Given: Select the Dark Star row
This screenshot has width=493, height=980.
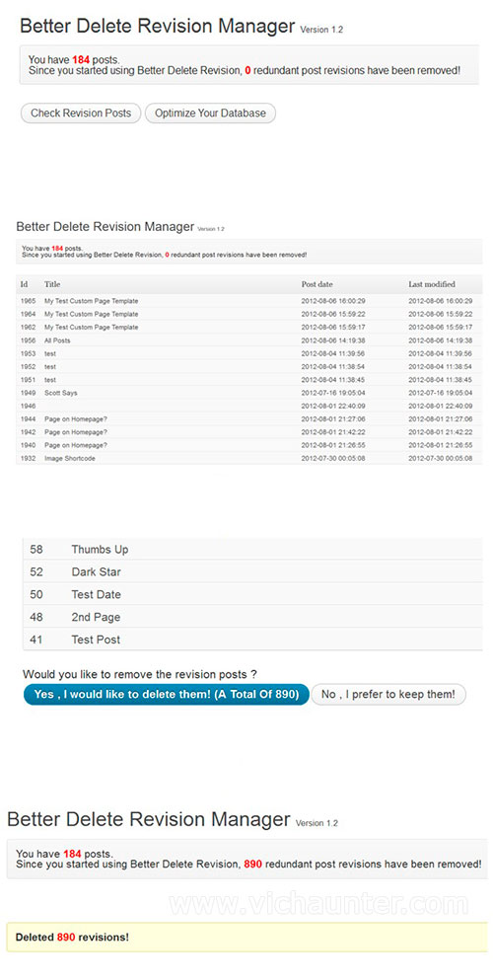Looking at the screenshot, I should coord(252,571).
